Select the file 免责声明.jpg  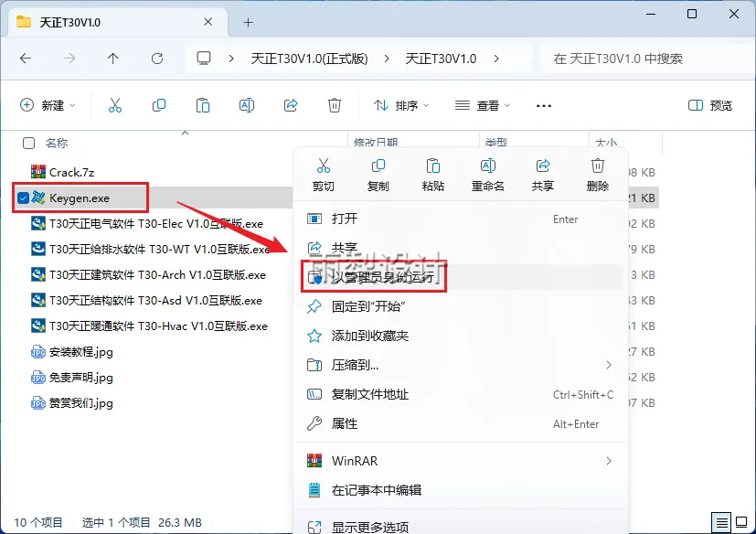[81, 378]
